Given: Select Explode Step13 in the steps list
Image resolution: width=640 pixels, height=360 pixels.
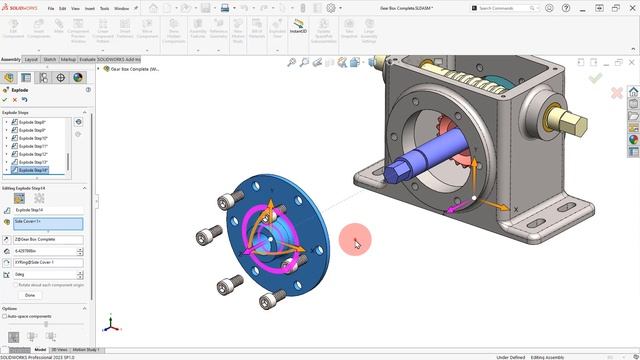Looking at the screenshot, I should 33,162.
